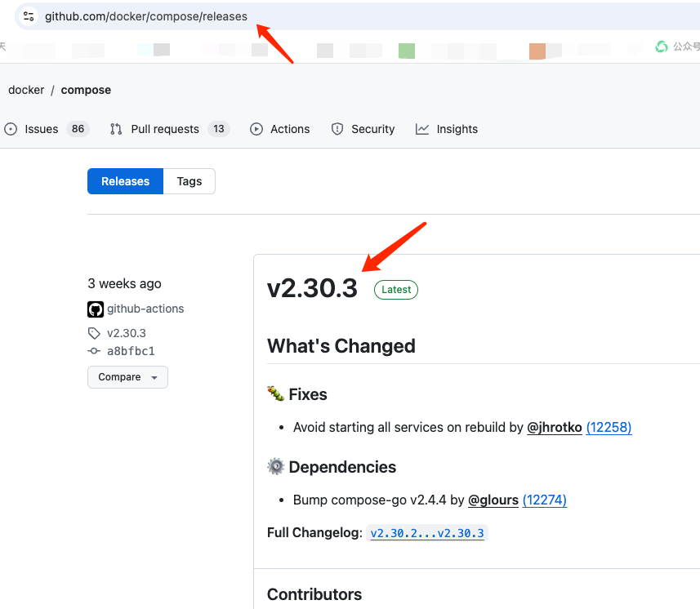Click the commit icon beside a8bfbc1
The height and width of the screenshot is (609, 700).
(x=94, y=351)
